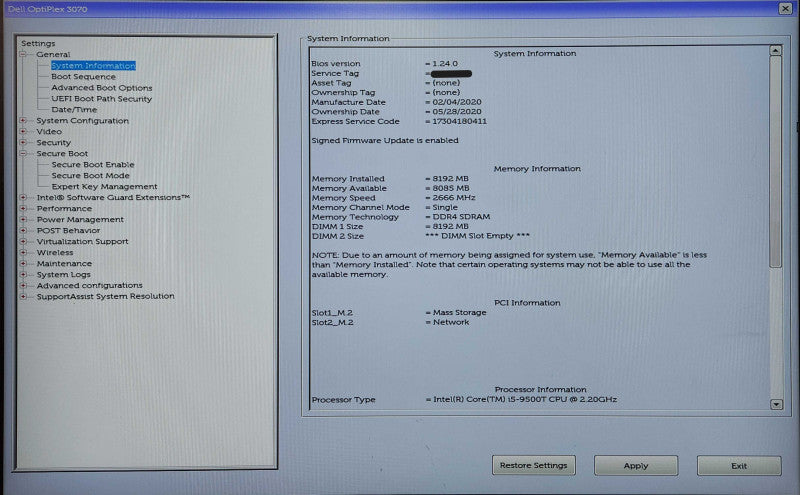This screenshot has height=495, width=800.
Task: Click the scroll up arrow
Action: [x=776, y=51]
